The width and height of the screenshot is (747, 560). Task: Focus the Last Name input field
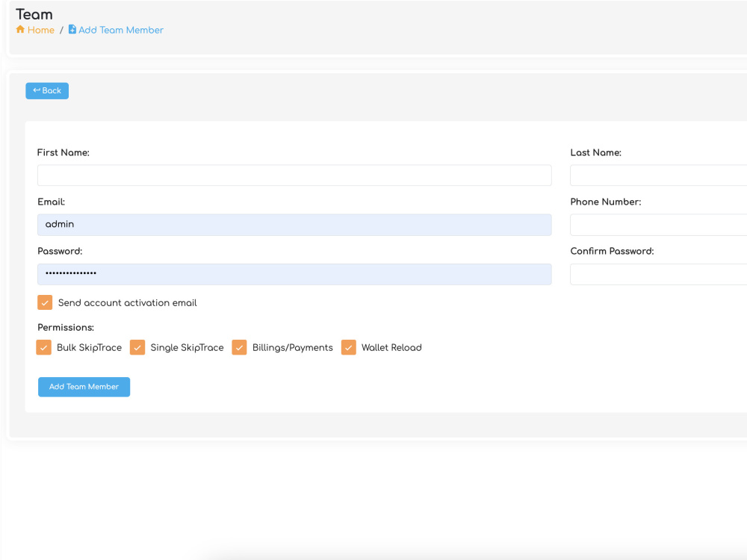click(658, 175)
